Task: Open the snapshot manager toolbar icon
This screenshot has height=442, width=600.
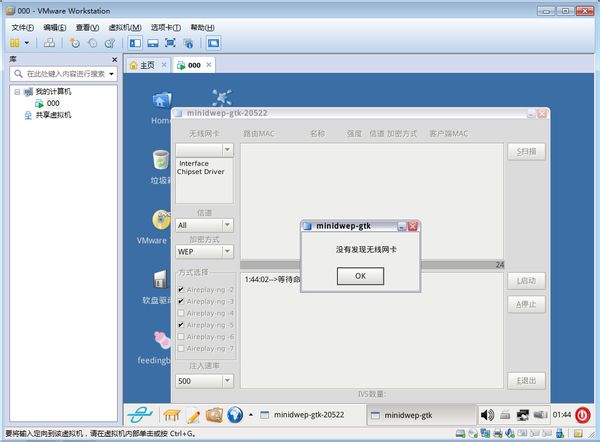Action: click(x=110, y=43)
